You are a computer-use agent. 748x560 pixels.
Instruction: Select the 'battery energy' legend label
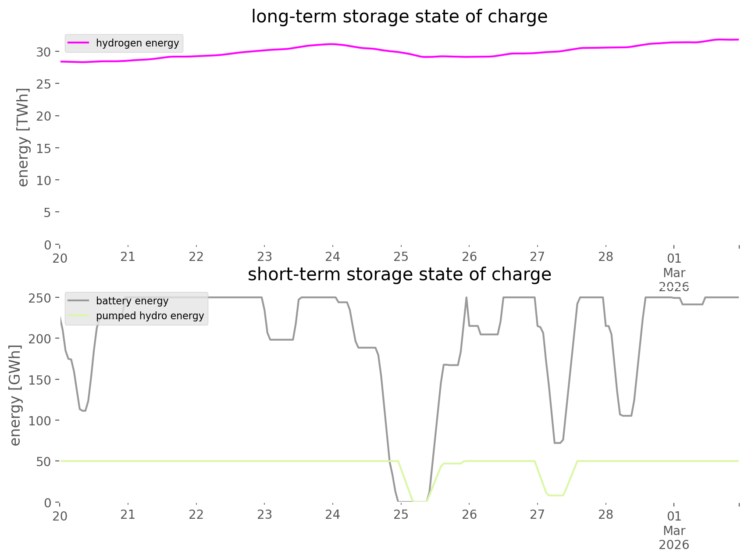(x=132, y=301)
